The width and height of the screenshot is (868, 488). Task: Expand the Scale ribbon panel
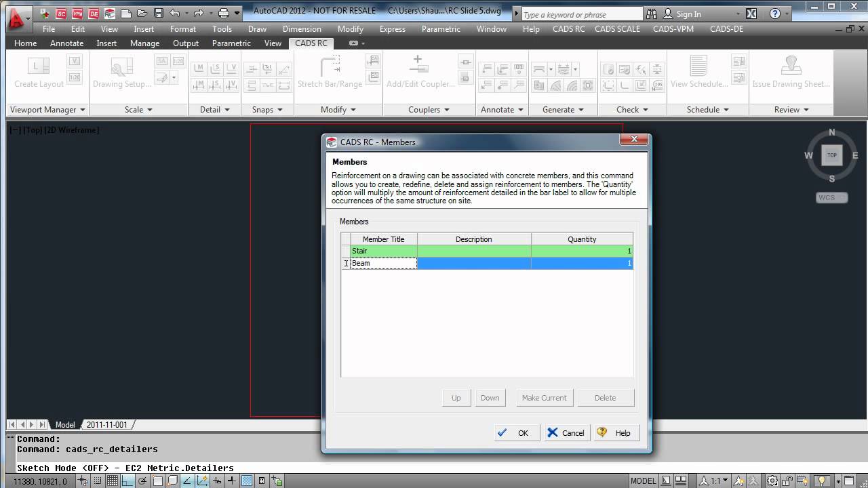tap(138, 110)
